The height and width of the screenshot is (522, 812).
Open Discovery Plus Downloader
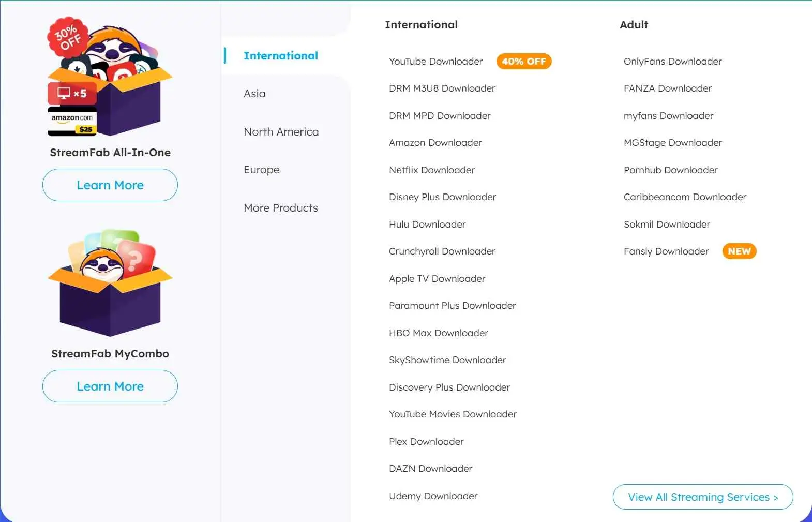449,387
